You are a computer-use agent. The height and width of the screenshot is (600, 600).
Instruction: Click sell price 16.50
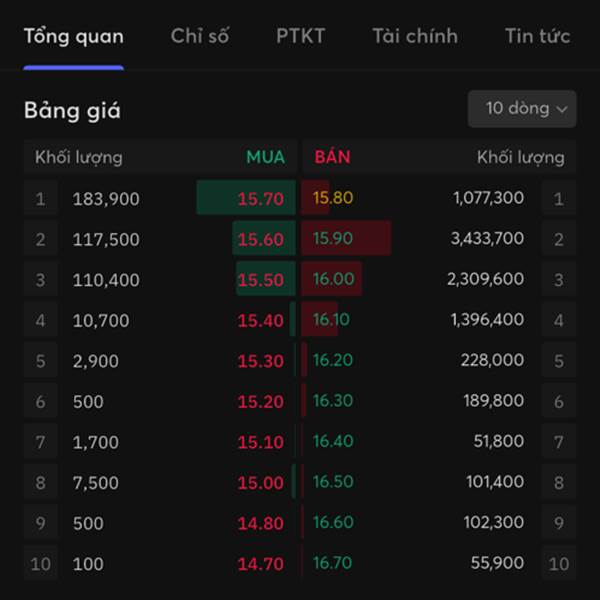click(x=333, y=483)
